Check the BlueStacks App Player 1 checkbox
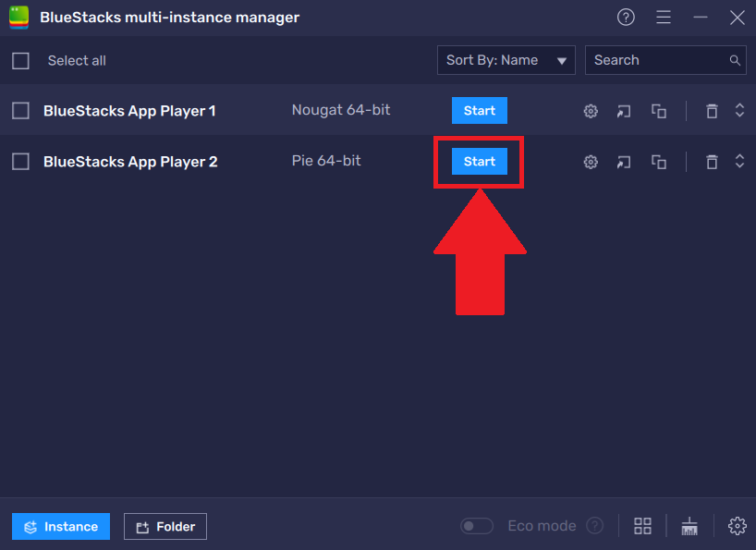This screenshot has width=756, height=550. click(20, 111)
